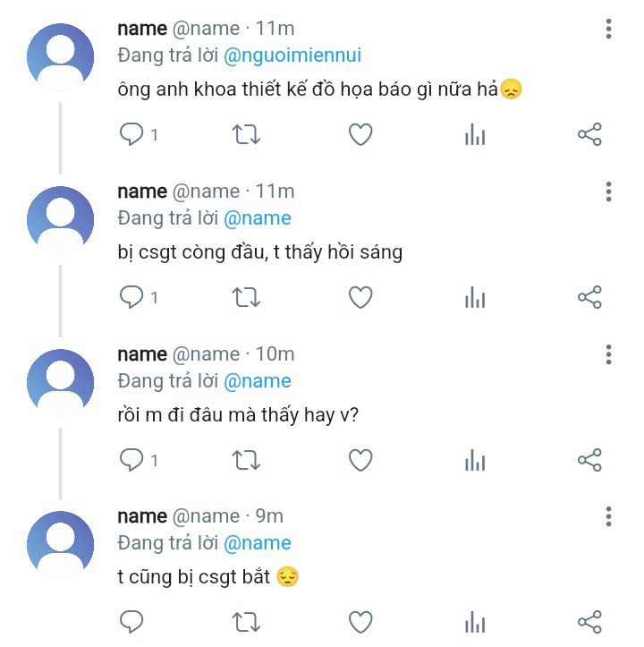The width and height of the screenshot is (644, 647).
Task: View analytics of 't cũng bị csgt bắt' tweet
Action: (475, 622)
